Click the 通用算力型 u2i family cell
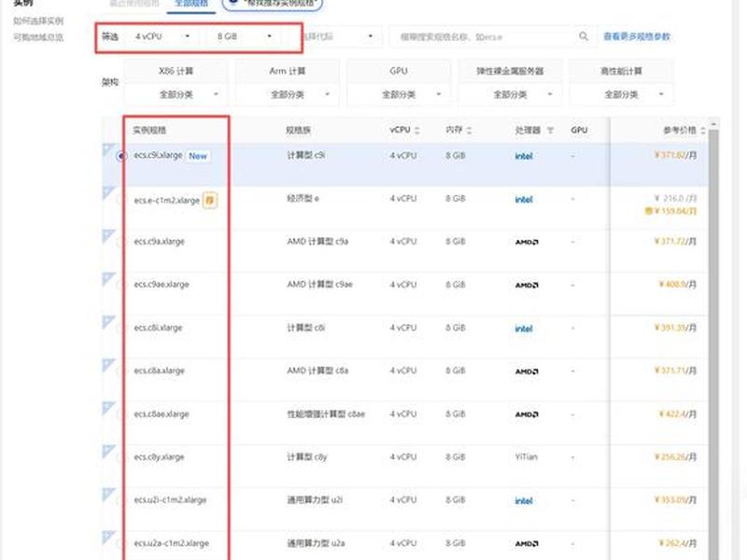 point(315,500)
